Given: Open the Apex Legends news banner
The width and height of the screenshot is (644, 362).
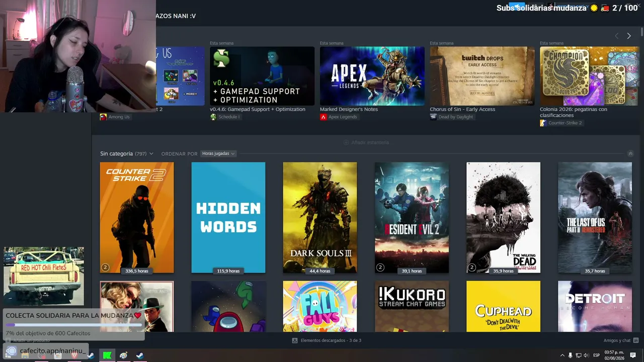Looking at the screenshot, I should pyautogui.click(x=372, y=76).
